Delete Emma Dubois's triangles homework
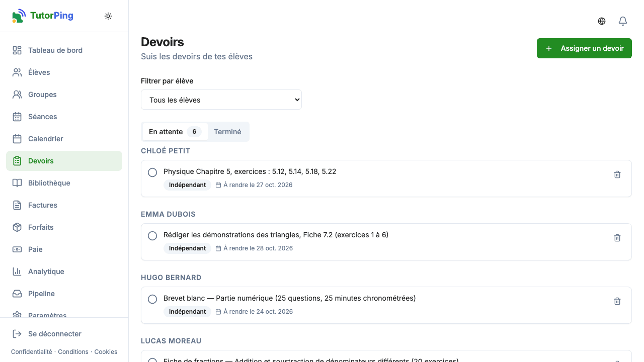 617,238
